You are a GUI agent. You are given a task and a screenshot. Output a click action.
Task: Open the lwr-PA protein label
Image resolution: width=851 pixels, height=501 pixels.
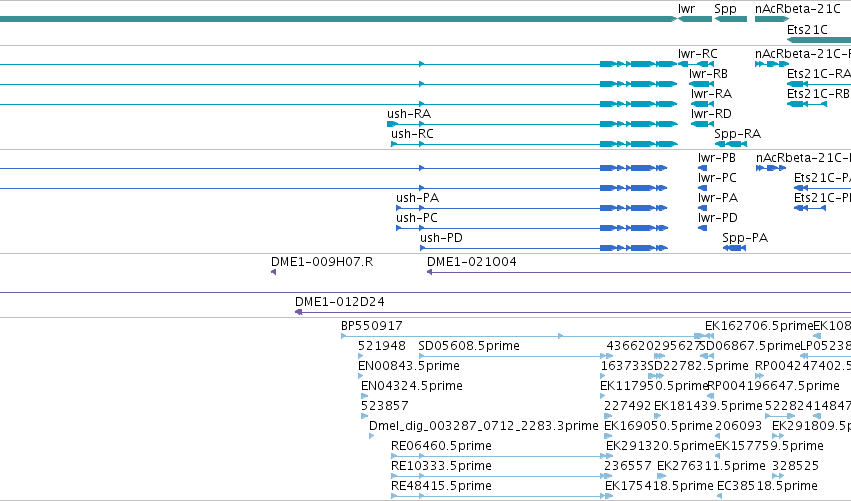pyautogui.click(x=717, y=198)
